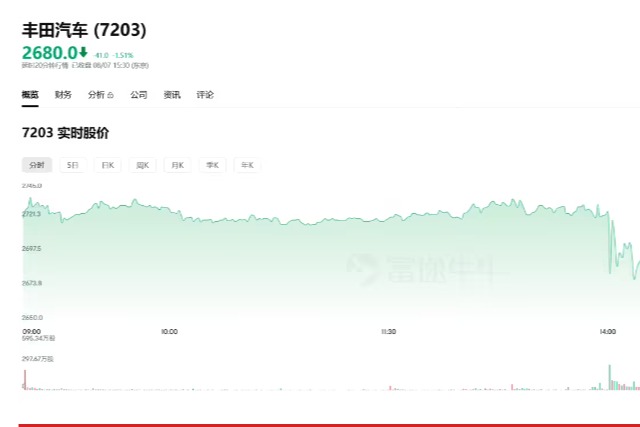The width and height of the screenshot is (640, 427).
Task: Click the opening red volume bar at 09:00
Action: pyautogui.click(x=25, y=380)
